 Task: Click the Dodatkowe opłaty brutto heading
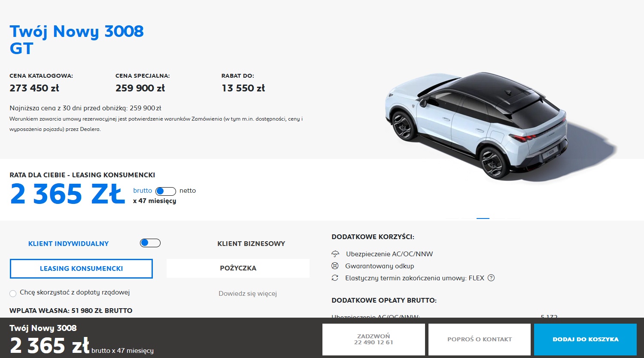pos(384,300)
